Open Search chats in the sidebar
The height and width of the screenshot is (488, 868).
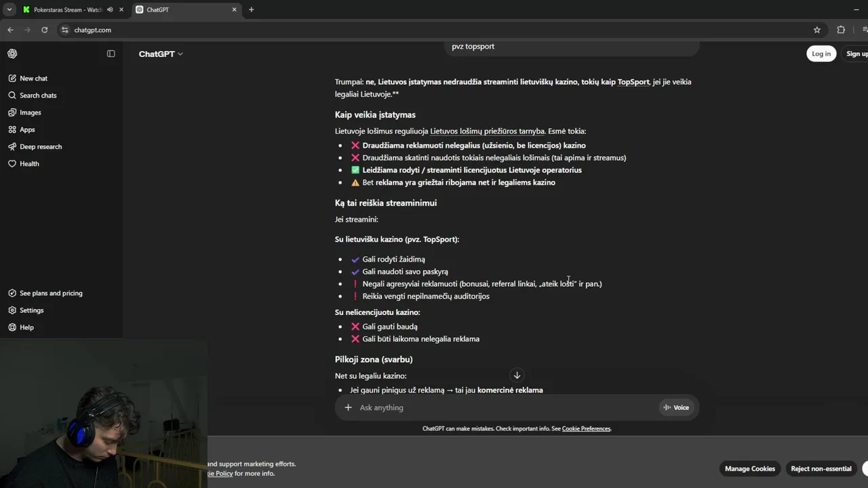[38, 96]
